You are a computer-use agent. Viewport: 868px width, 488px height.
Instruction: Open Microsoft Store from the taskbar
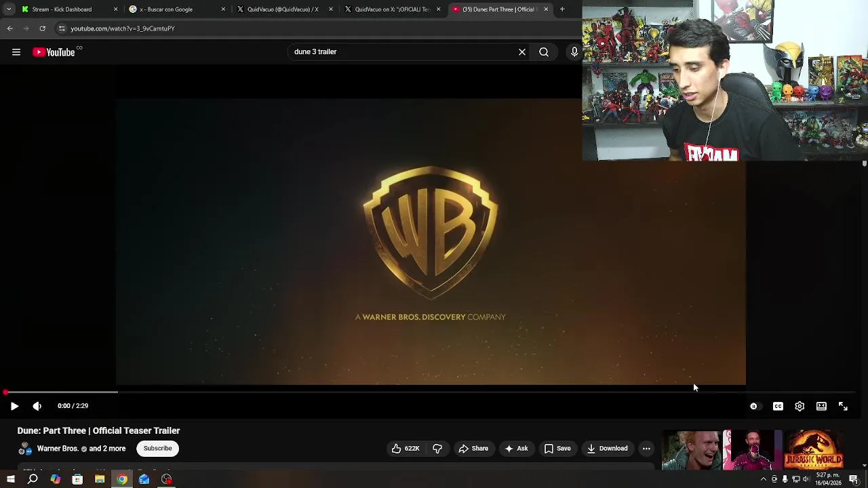(77, 480)
